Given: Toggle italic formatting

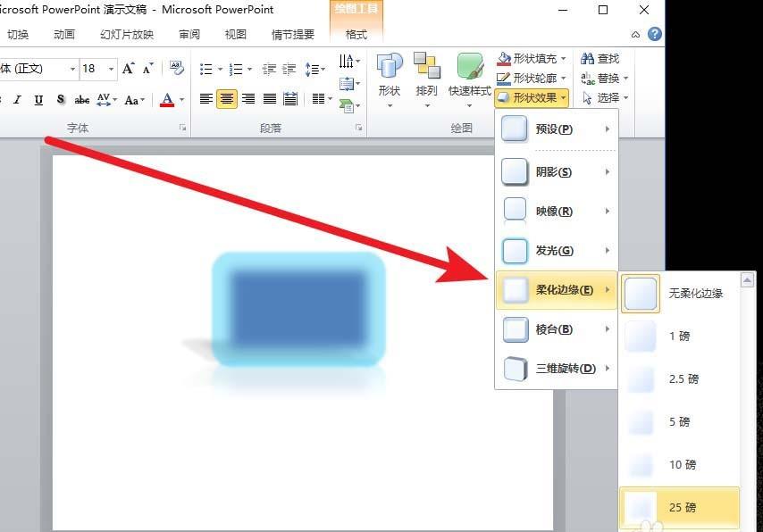Looking at the screenshot, I should pyautogui.click(x=18, y=100).
